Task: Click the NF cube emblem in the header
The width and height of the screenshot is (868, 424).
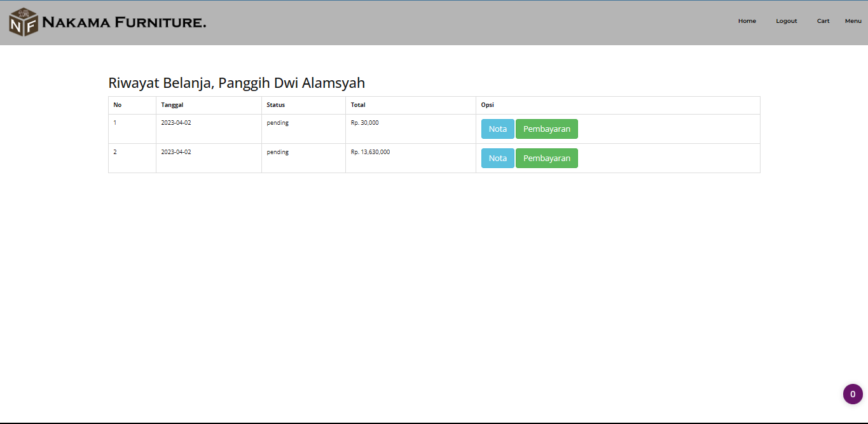Action: point(24,21)
